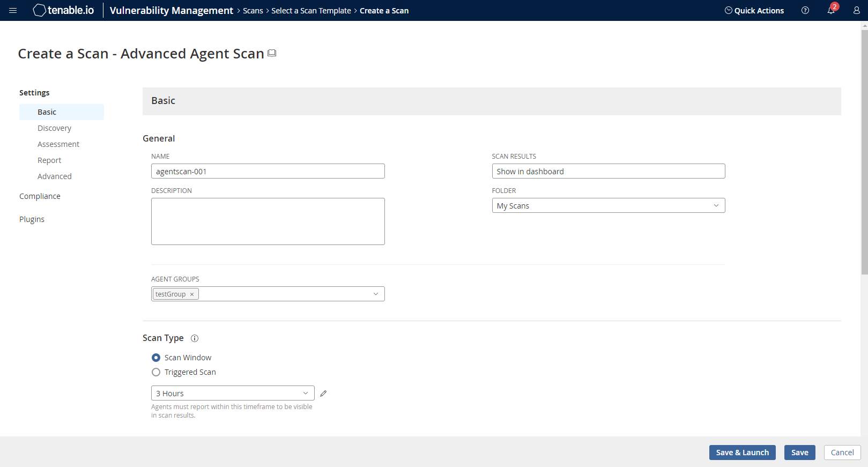Focus the Description text area
The width and height of the screenshot is (868, 467).
[268, 221]
